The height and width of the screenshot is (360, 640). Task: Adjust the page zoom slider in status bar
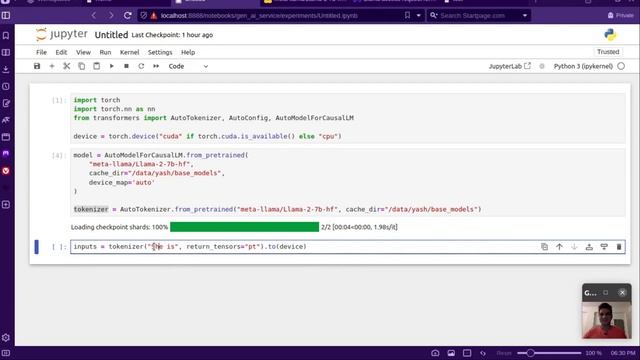pos(549,353)
